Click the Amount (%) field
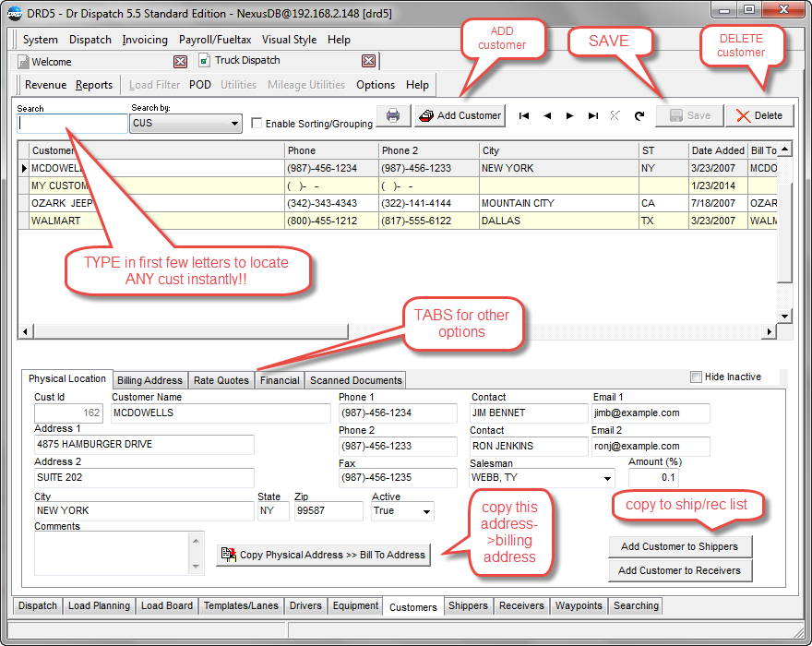 (x=653, y=478)
